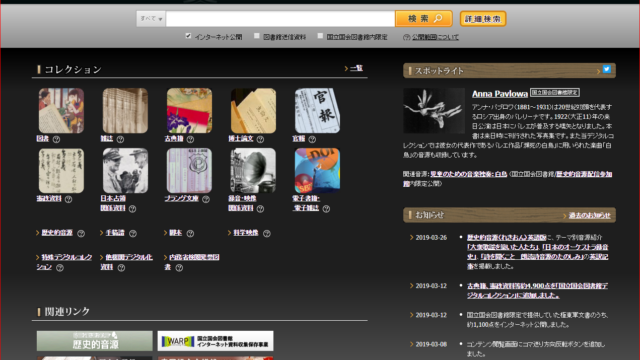Screen dimensions: 640x360
Task: Click the help icon next to 科学映像
Action: click(267, 233)
